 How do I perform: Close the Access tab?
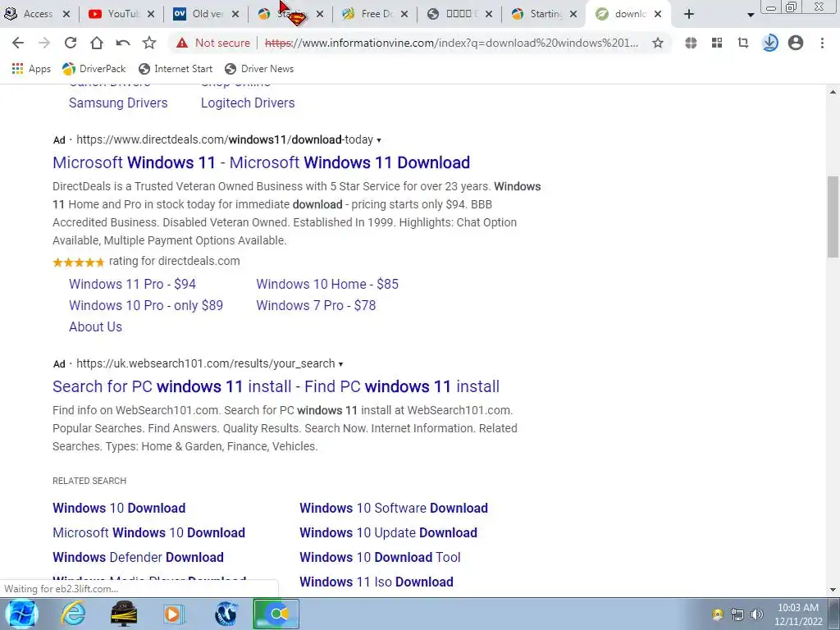66,15
